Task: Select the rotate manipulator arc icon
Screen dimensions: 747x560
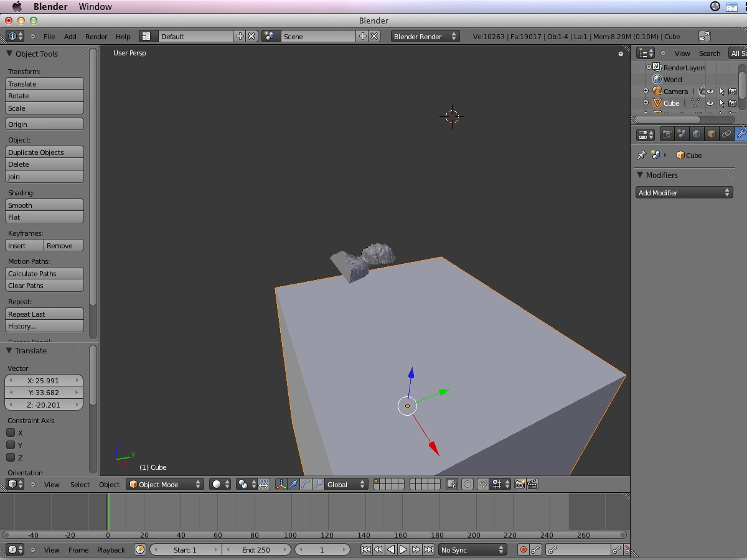Action: (x=306, y=484)
